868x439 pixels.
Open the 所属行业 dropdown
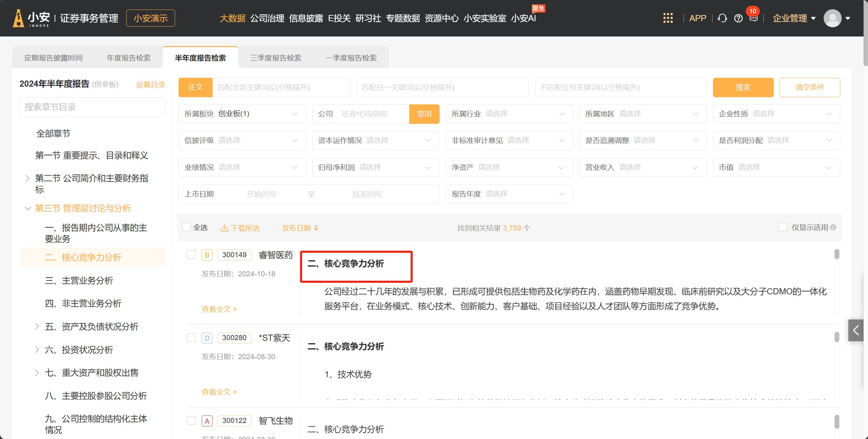[x=509, y=114]
